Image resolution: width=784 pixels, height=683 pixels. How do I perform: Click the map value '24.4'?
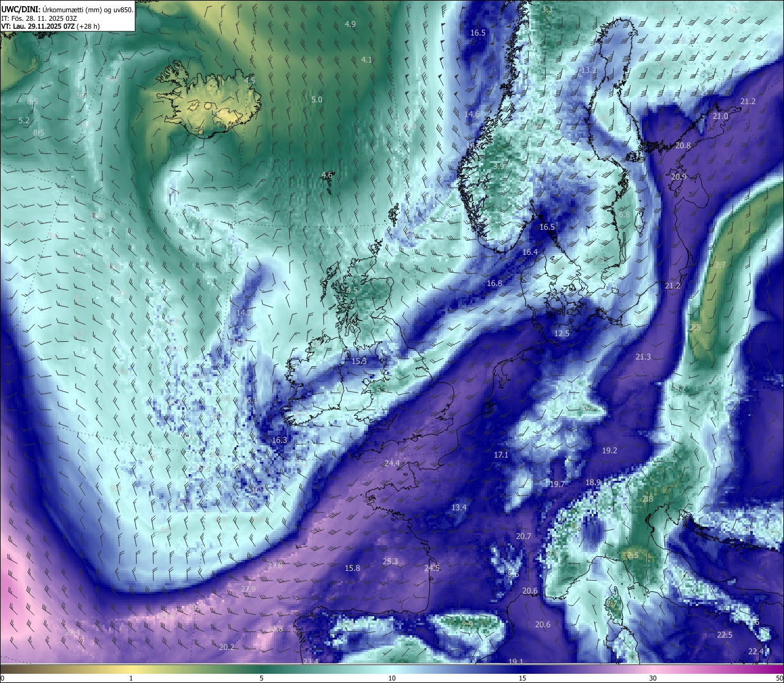pos(392,464)
